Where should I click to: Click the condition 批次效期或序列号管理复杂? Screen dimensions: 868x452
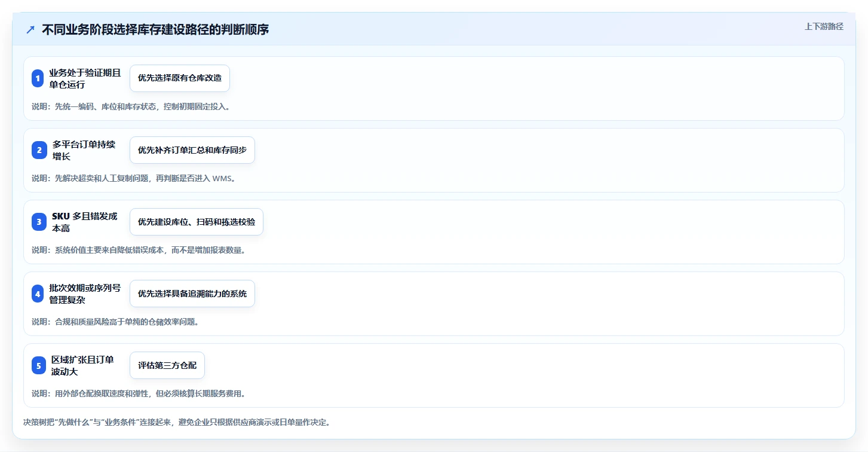pyautogui.click(x=85, y=294)
